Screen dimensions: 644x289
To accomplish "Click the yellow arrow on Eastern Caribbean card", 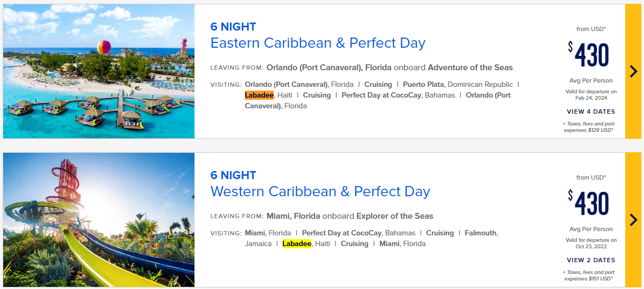I will pyautogui.click(x=633, y=71).
